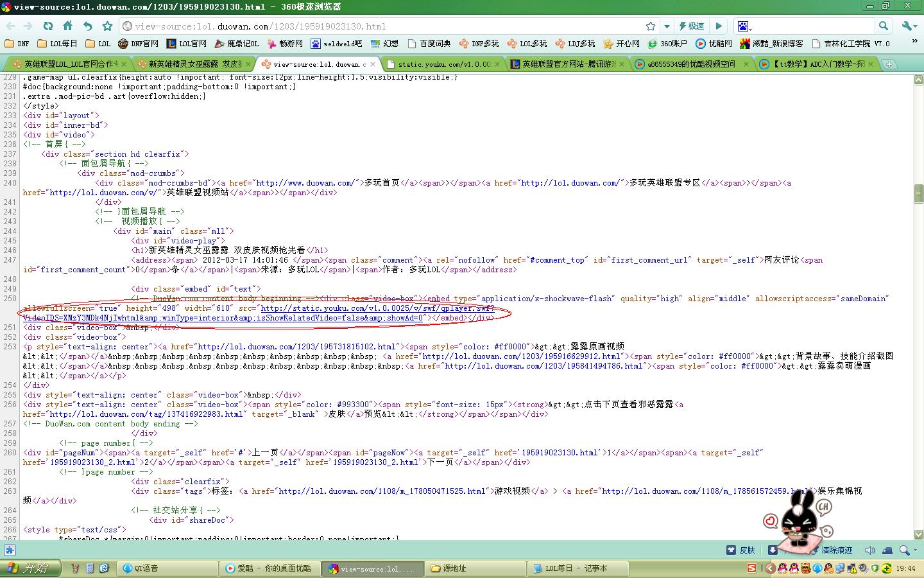Open the 英雄联盟官方网站 tab
The image size is (924, 578).
click(568, 64)
